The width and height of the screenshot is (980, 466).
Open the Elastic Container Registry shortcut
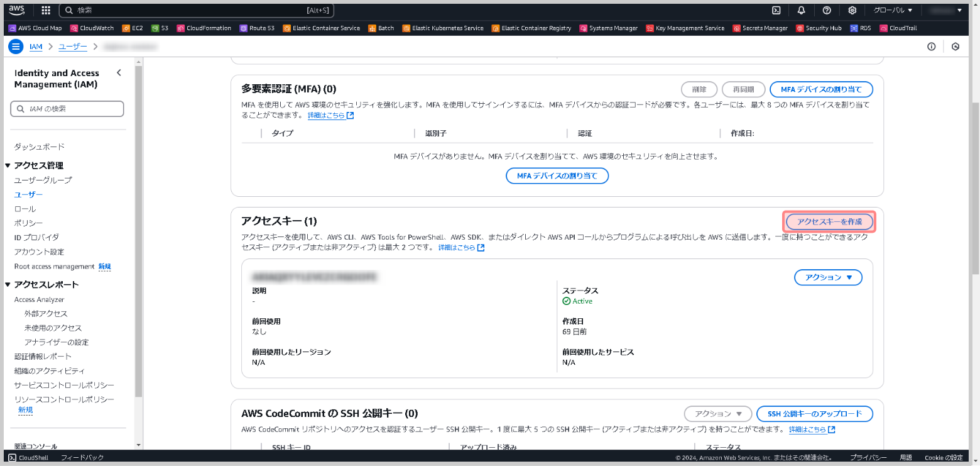tap(531, 28)
